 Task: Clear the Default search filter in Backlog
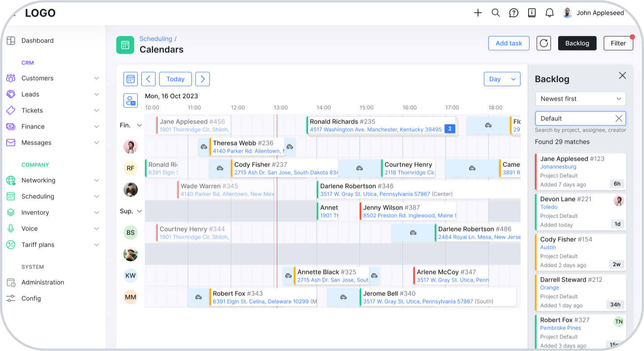point(619,118)
